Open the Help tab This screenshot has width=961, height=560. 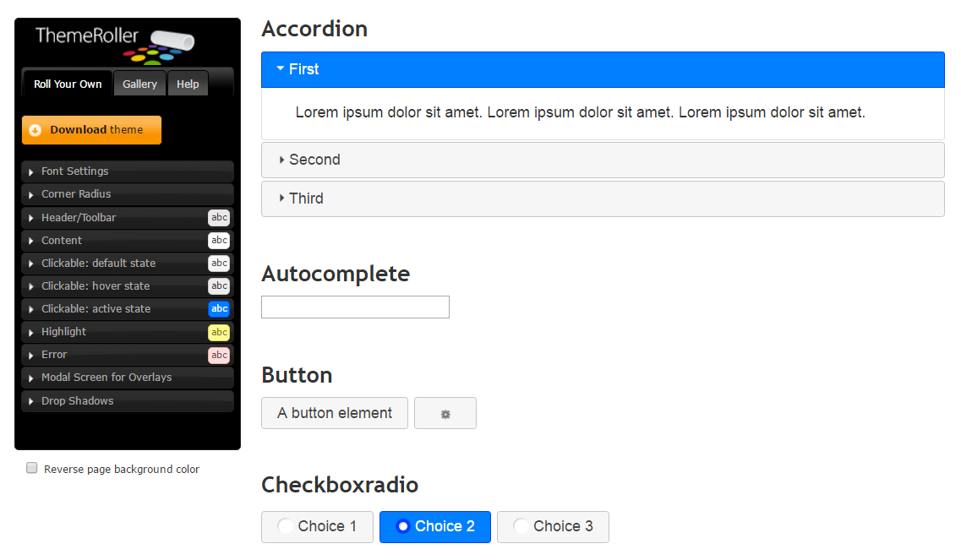tap(188, 83)
